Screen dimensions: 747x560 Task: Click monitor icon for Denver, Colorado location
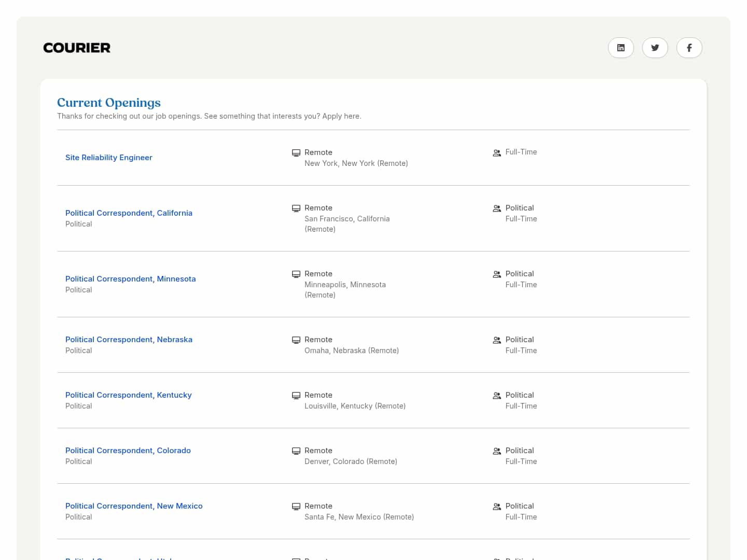coord(296,451)
